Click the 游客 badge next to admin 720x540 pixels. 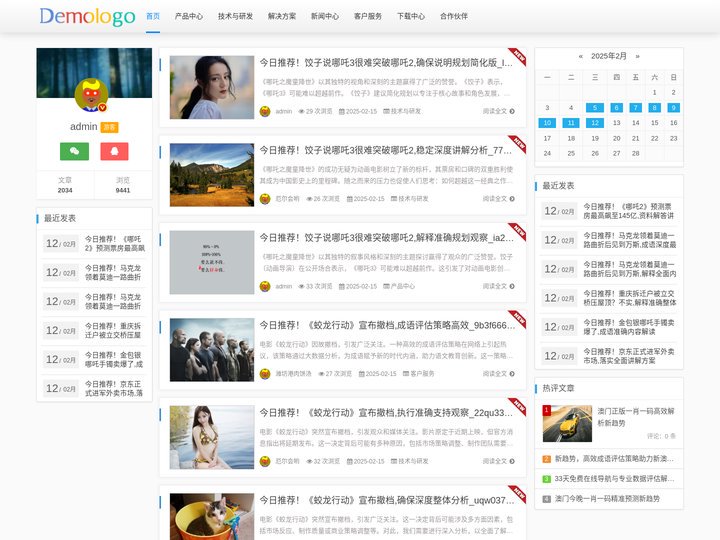pyautogui.click(x=109, y=127)
